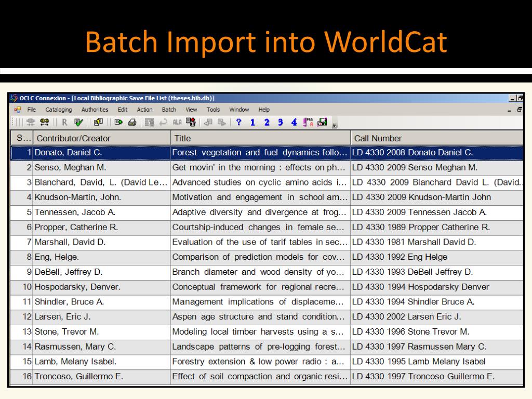Restore down the inner save file list window
This screenshot has width=532, height=399.
point(520,110)
